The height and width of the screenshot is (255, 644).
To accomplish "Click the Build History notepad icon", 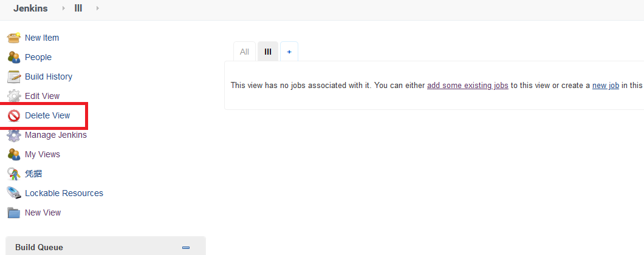I will [13, 76].
